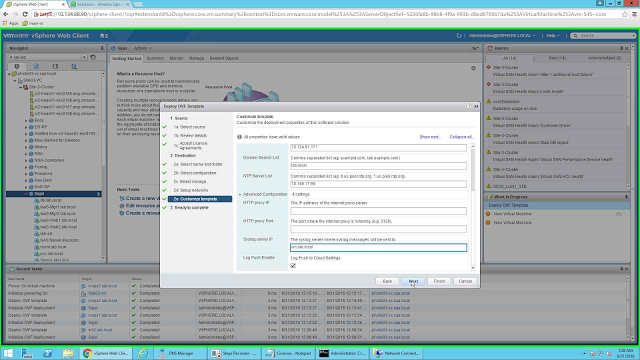Show the Acknowledged alarms tab
The height and width of the screenshot is (360, 640).
tap(604, 58)
